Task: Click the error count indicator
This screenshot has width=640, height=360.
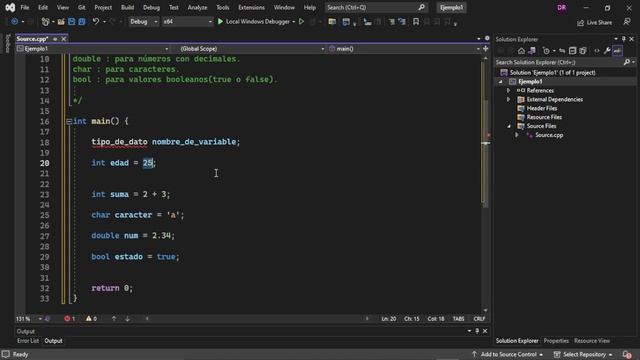Action: tap(69, 319)
